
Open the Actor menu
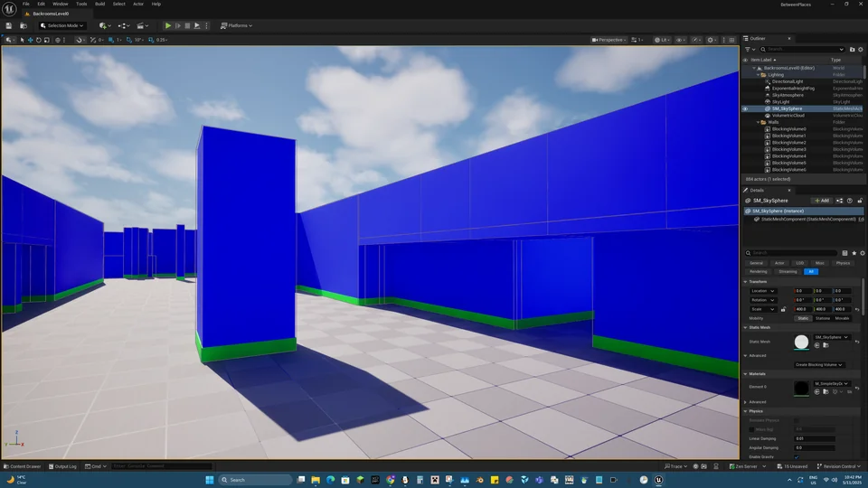[x=137, y=4]
